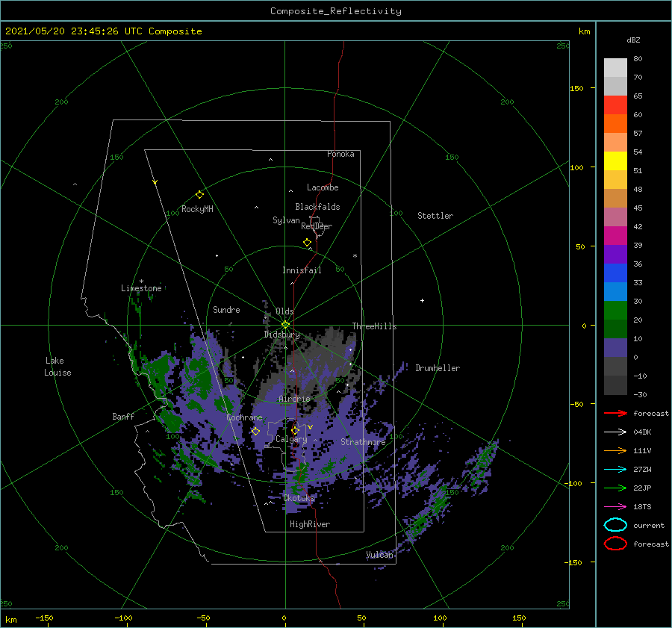Click the RockyMH label

tap(197, 209)
